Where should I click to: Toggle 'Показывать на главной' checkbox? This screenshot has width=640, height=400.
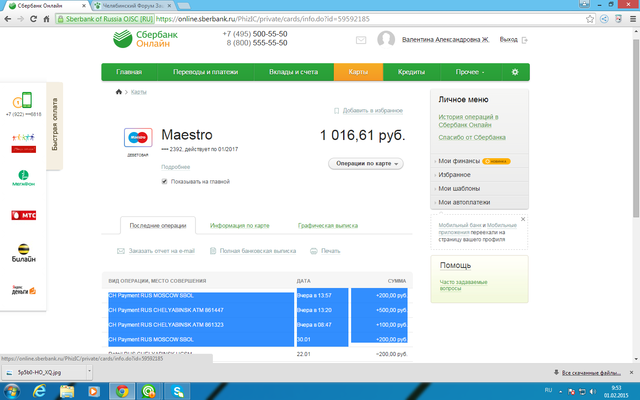(x=164, y=181)
